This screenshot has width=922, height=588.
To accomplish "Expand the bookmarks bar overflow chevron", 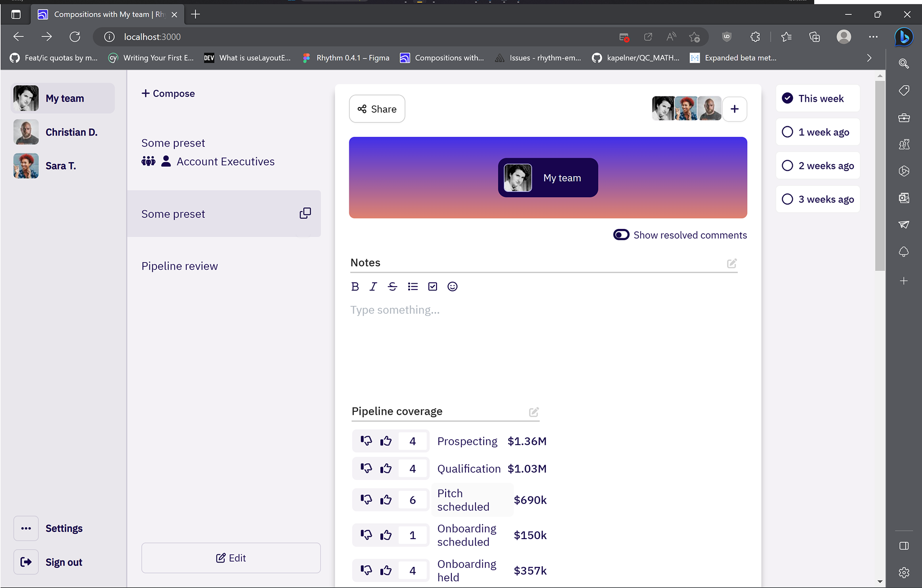I will point(869,58).
